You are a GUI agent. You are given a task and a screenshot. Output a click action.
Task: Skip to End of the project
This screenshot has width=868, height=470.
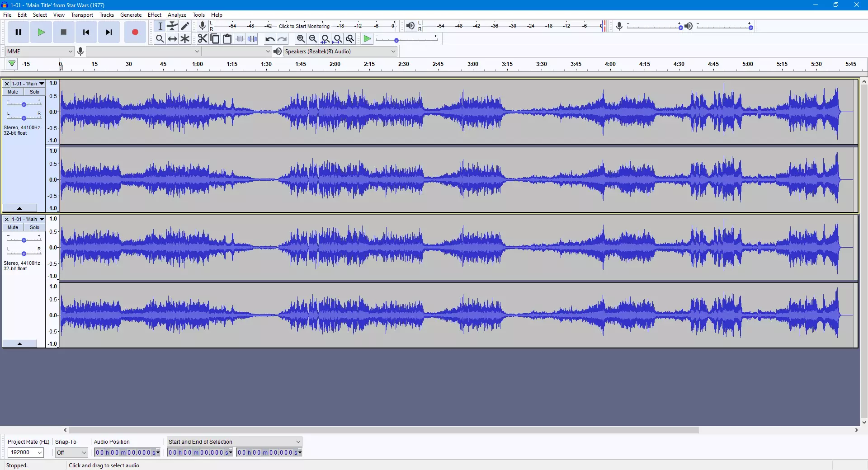(x=109, y=32)
